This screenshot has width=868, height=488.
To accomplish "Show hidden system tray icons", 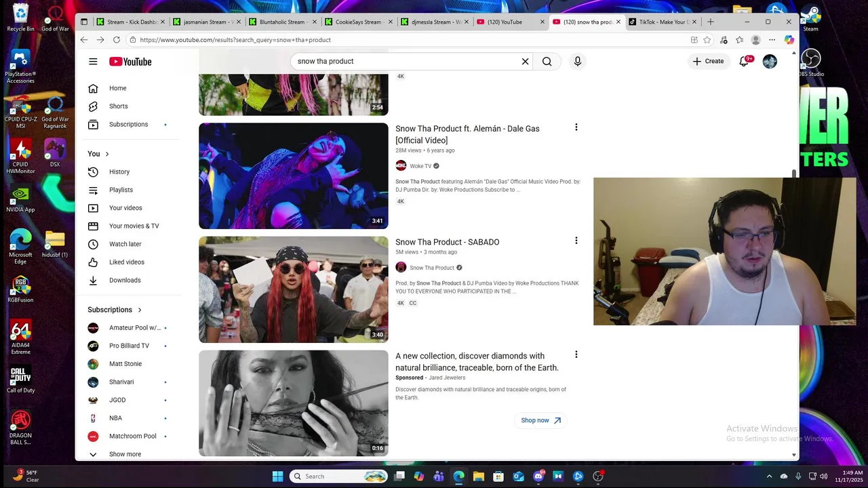I will coord(769,476).
